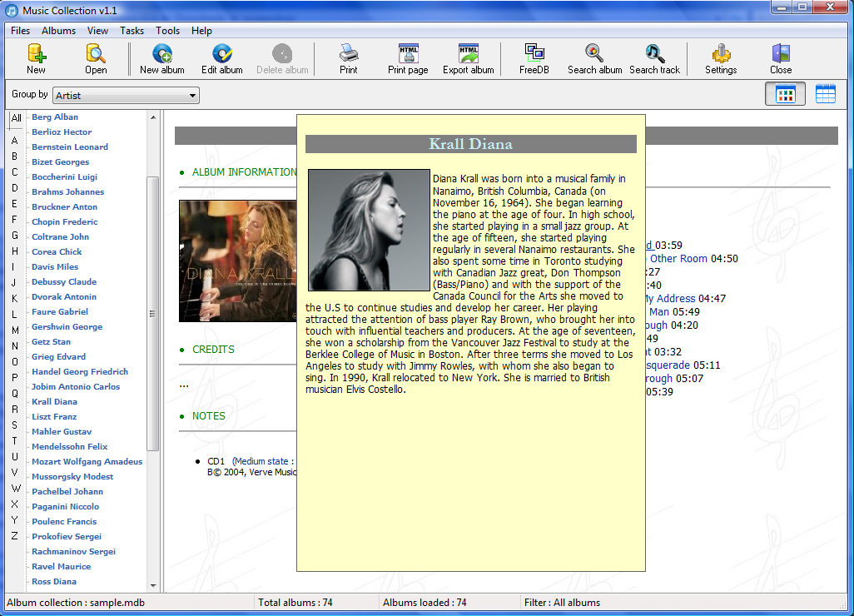This screenshot has width=854, height=616.
Task: Select Krall Diana in artist list
Action: click(x=54, y=402)
